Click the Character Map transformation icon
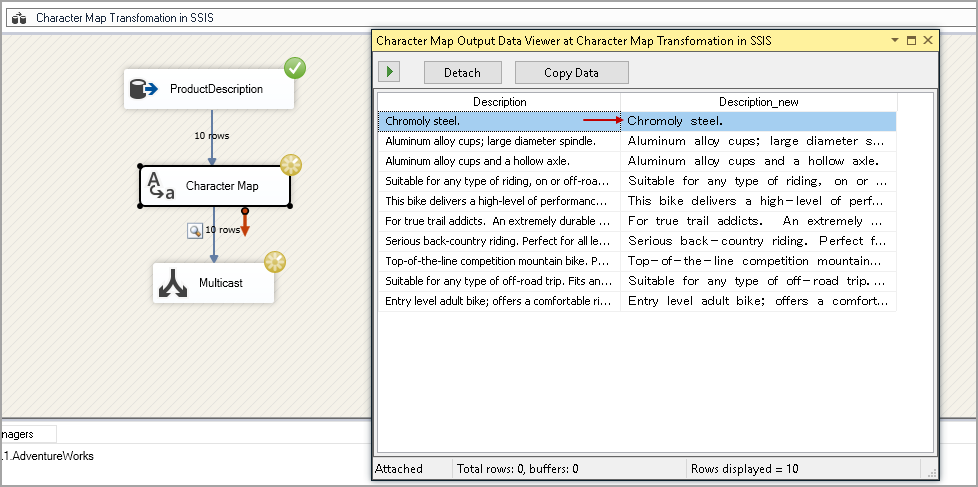This screenshot has height=487, width=978. coord(160,186)
